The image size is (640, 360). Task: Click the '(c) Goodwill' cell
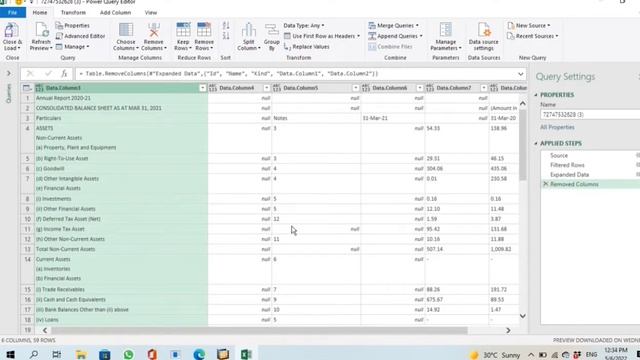click(121, 169)
